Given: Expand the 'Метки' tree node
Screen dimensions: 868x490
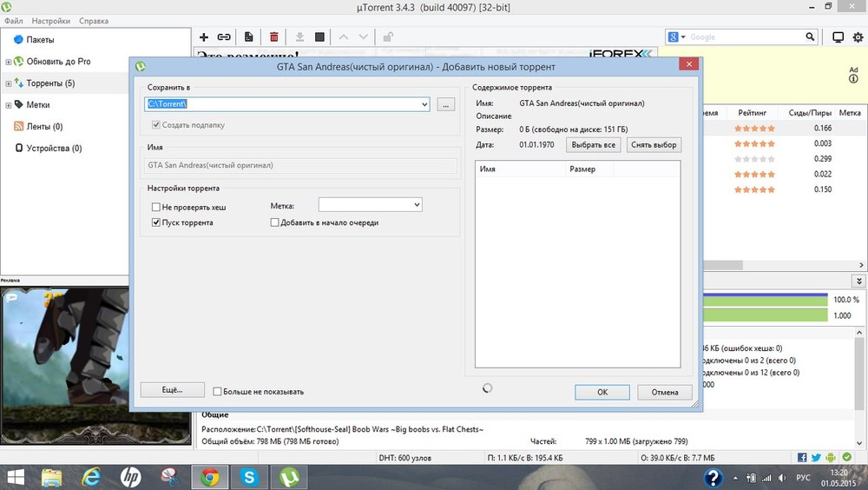Looking at the screenshot, I should pyautogui.click(x=9, y=105).
